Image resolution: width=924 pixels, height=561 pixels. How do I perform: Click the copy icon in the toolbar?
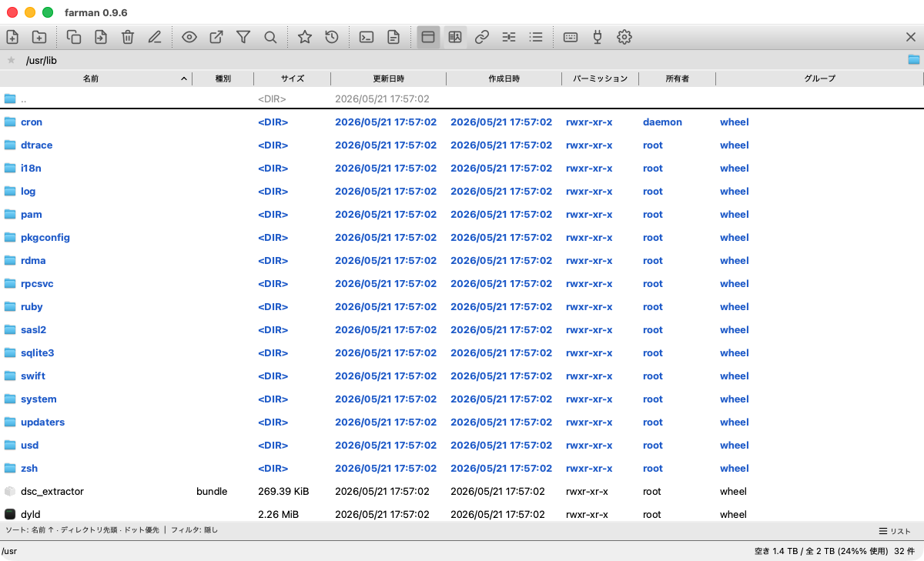pos(74,37)
